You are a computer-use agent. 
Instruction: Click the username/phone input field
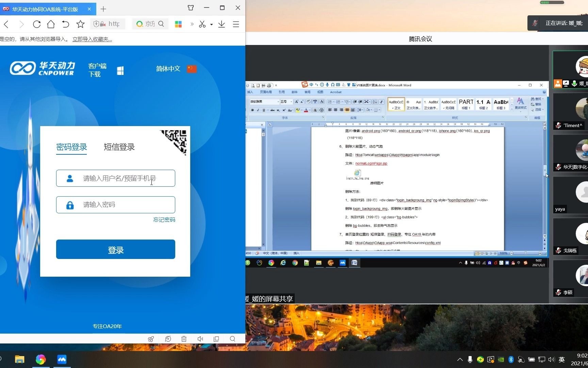(x=116, y=178)
